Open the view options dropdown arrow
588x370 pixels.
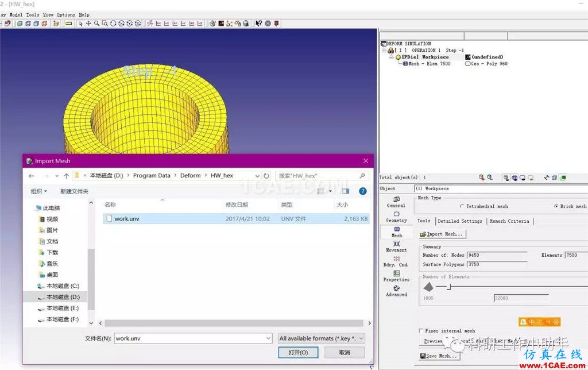[x=330, y=191]
